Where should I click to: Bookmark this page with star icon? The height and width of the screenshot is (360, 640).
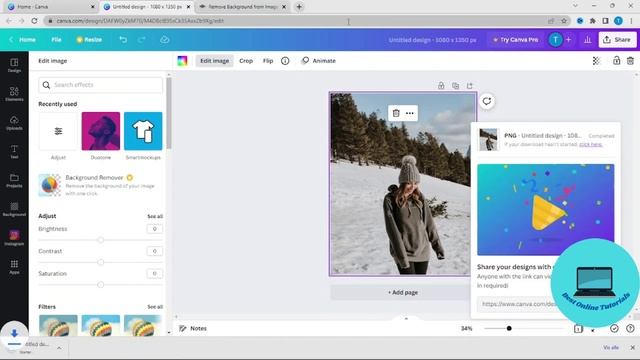pyautogui.click(x=564, y=21)
